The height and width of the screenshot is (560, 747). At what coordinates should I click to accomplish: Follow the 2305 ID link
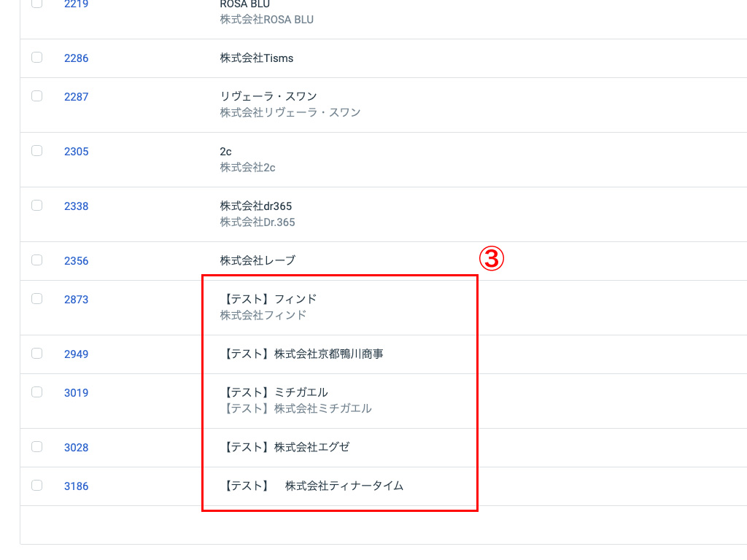coord(76,152)
